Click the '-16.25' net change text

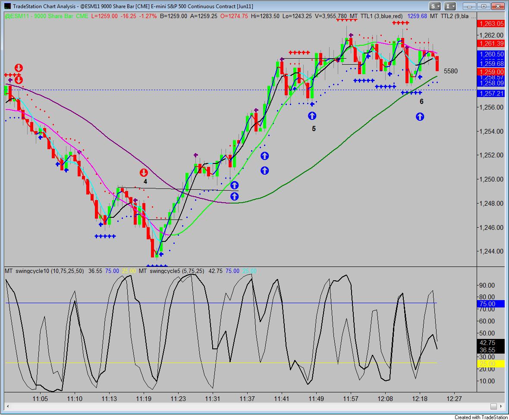tap(128, 16)
